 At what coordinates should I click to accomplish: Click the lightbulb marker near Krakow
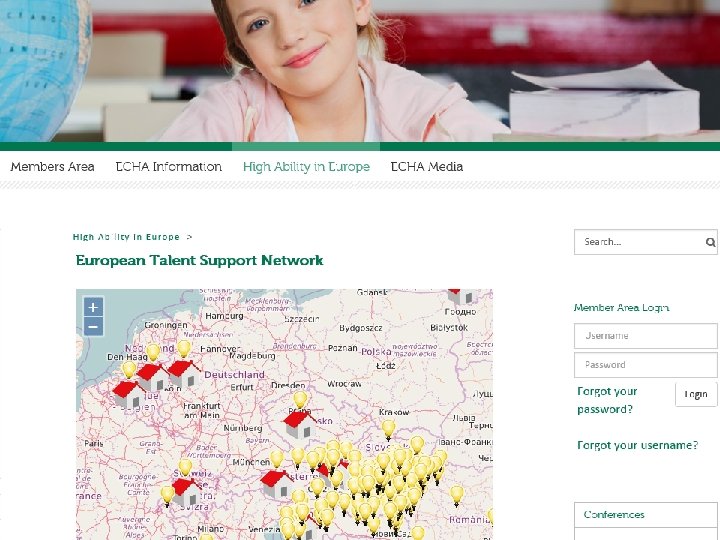[388, 429]
